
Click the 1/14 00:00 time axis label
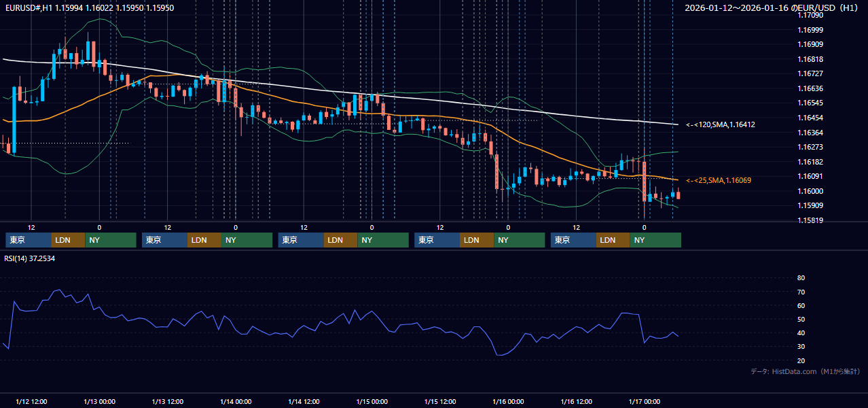point(236,402)
